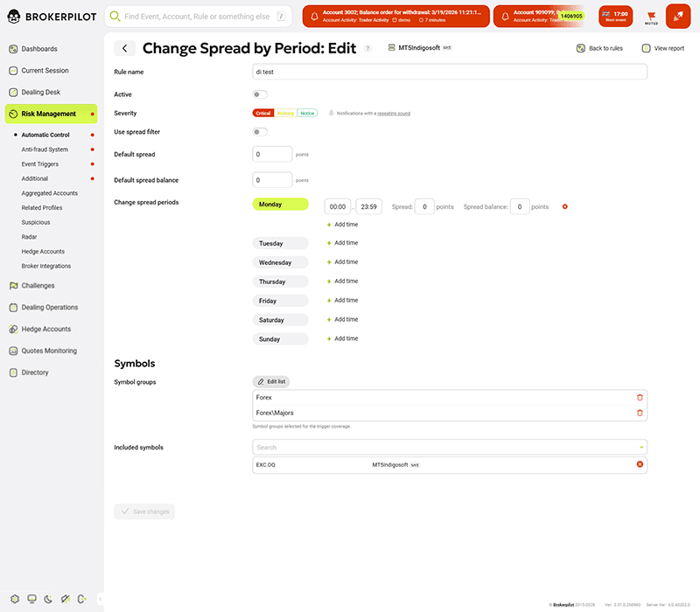This screenshot has width=700, height=612.
Task: Select the Warning severity swatch
Action: coord(284,113)
